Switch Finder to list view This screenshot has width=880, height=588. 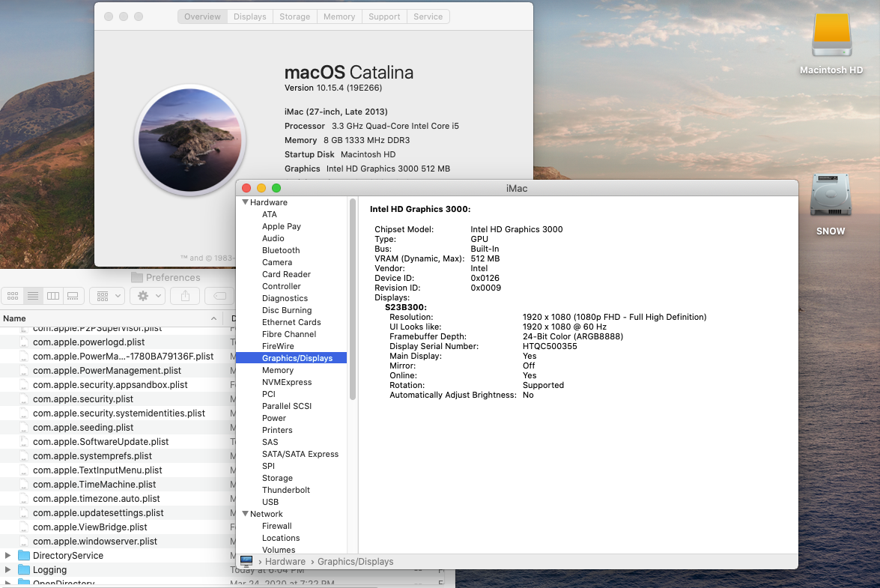tap(33, 296)
